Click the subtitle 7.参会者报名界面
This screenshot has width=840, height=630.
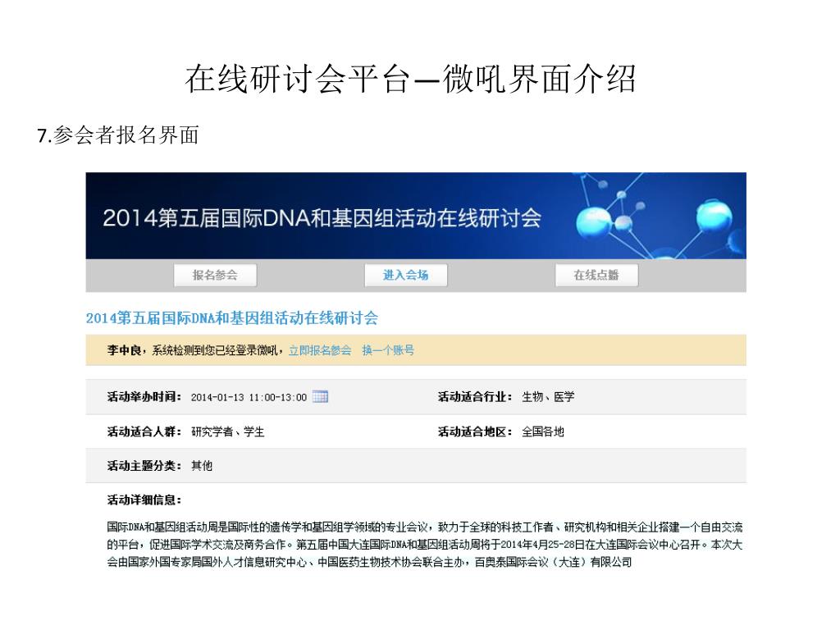(x=118, y=135)
